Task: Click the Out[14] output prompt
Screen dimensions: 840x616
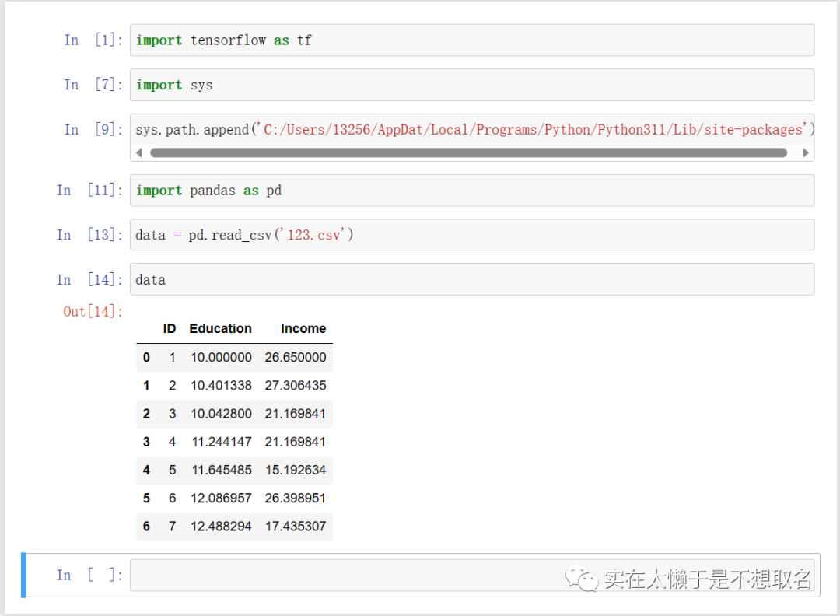Action: pyautogui.click(x=93, y=311)
